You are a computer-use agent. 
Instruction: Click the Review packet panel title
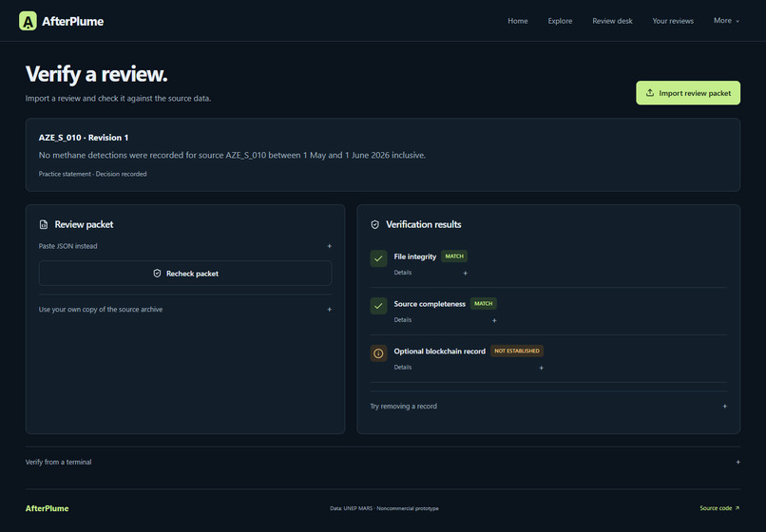(84, 225)
